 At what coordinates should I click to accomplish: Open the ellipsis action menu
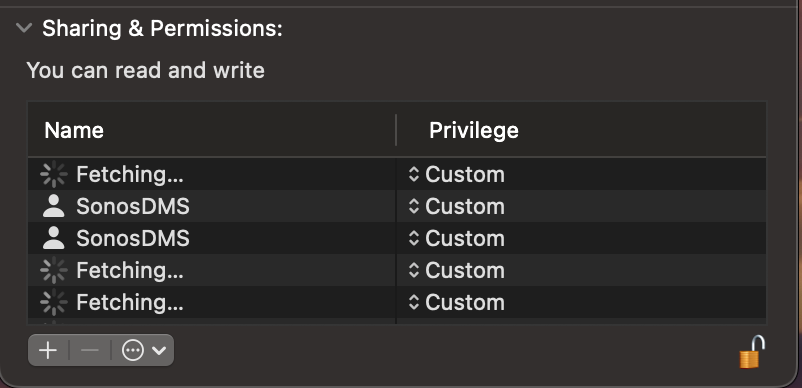(x=133, y=350)
